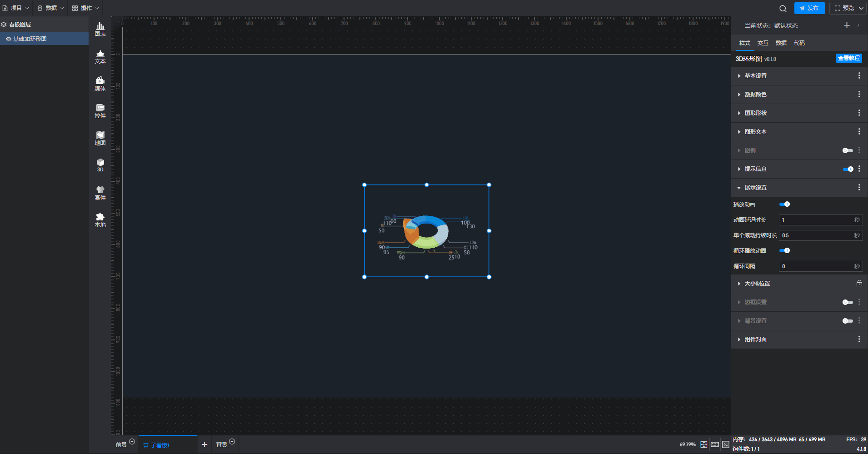Select the 文本 text components icon

click(100, 56)
